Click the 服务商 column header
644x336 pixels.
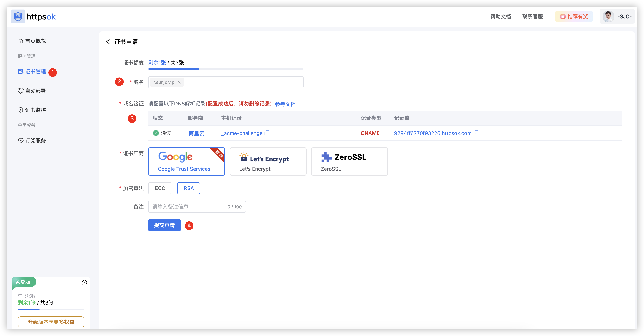195,118
